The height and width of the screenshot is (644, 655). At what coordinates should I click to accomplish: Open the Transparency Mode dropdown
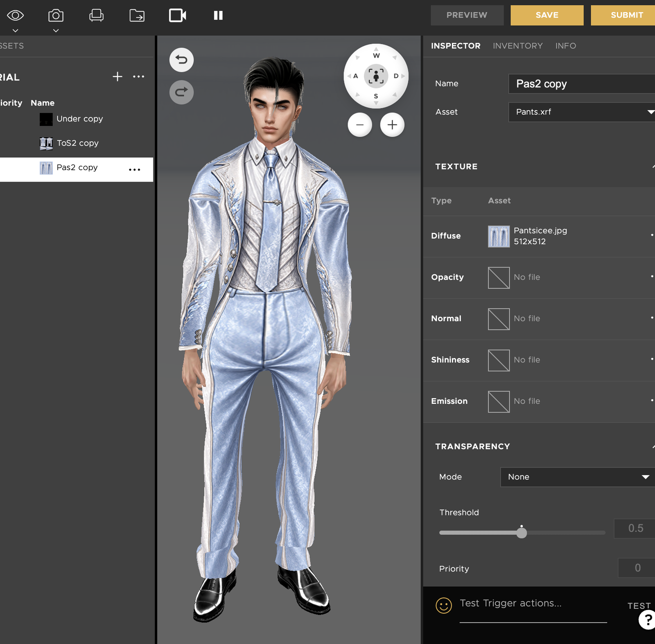click(578, 477)
